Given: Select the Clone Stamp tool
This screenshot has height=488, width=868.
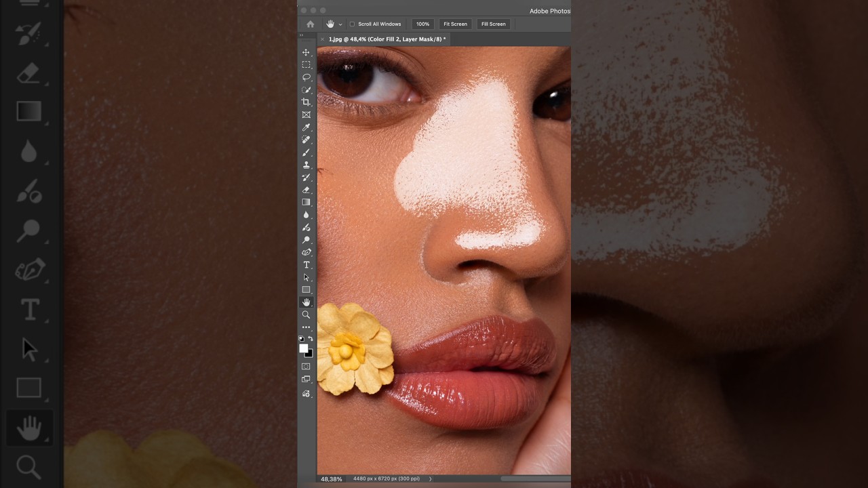Looking at the screenshot, I should (x=306, y=165).
